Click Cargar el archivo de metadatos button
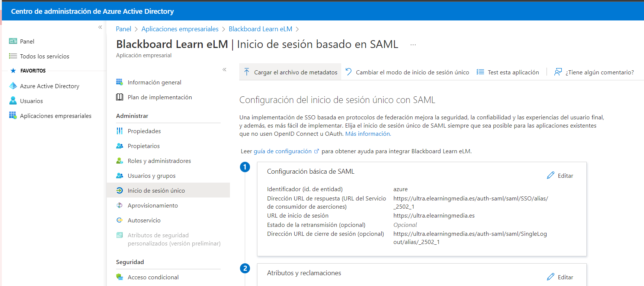 (290, 72)
